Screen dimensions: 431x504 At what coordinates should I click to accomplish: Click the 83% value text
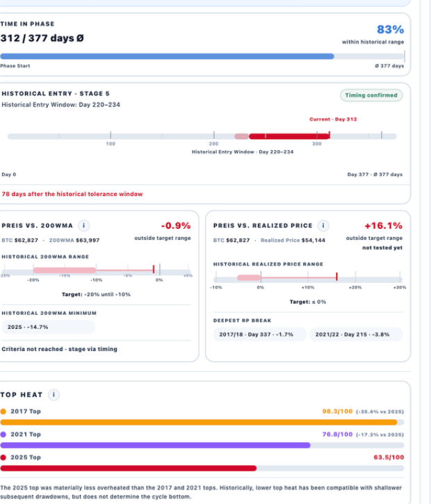tap(390, 30)
